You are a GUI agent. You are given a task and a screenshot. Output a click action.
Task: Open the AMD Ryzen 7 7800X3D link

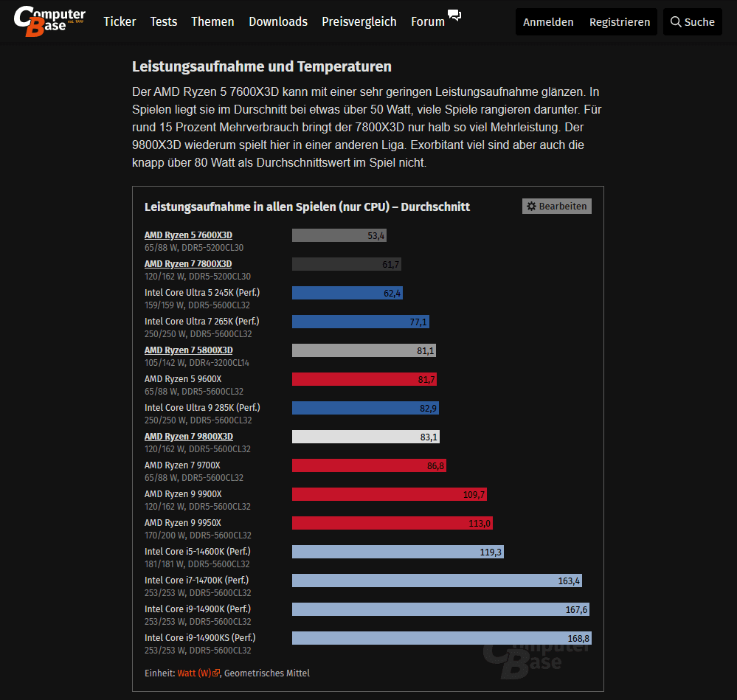188,264
